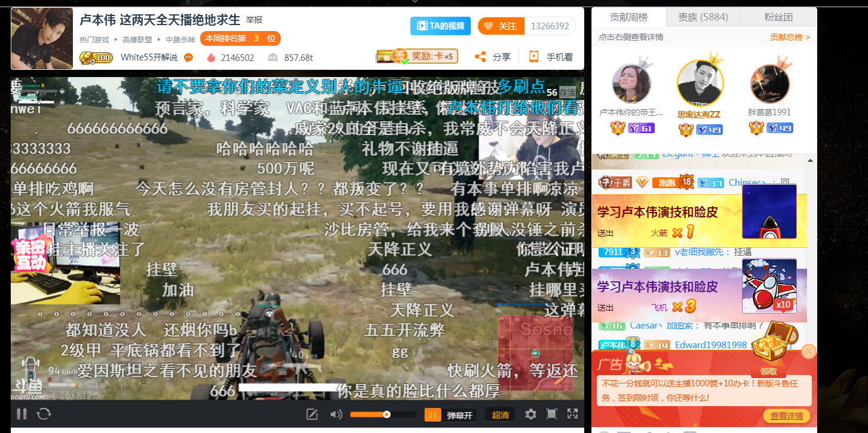Reload the stream with the refresh icon

(44, 414)
